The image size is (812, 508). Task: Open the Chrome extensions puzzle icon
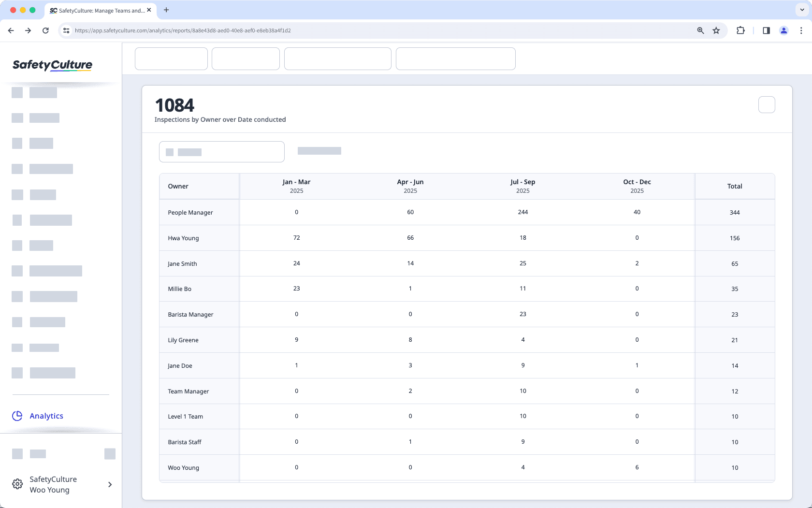[x=740, y=30]
